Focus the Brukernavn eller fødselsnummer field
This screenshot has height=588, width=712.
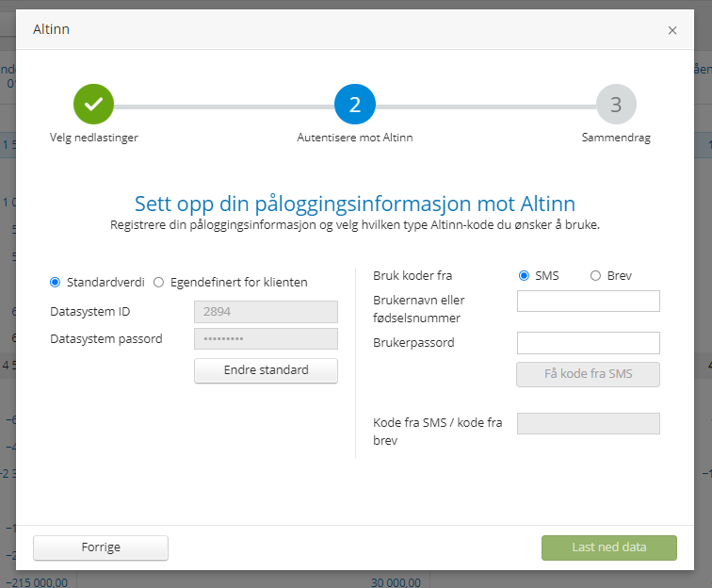588,301
